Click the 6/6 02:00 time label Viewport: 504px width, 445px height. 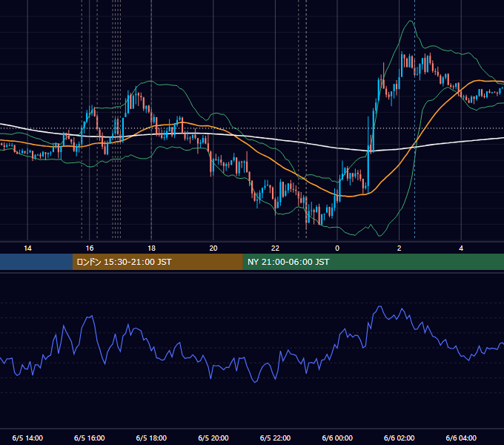399,438
